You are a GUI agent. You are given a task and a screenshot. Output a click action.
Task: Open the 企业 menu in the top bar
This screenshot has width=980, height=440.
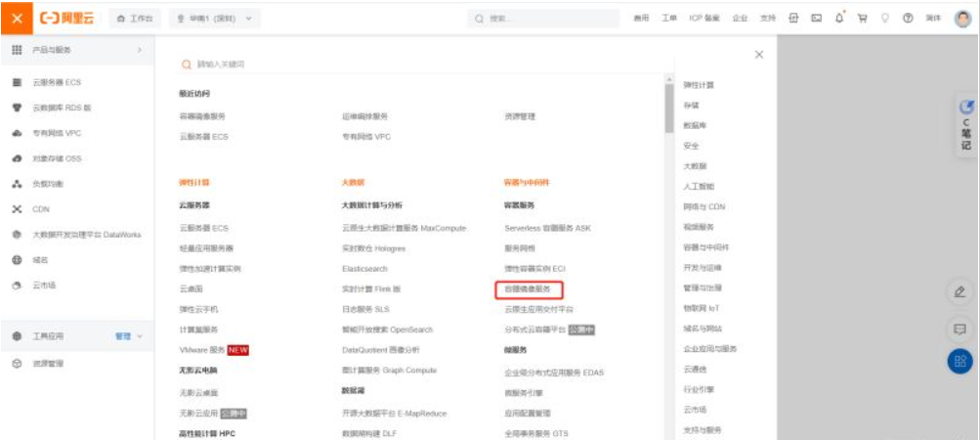[741, 19]
